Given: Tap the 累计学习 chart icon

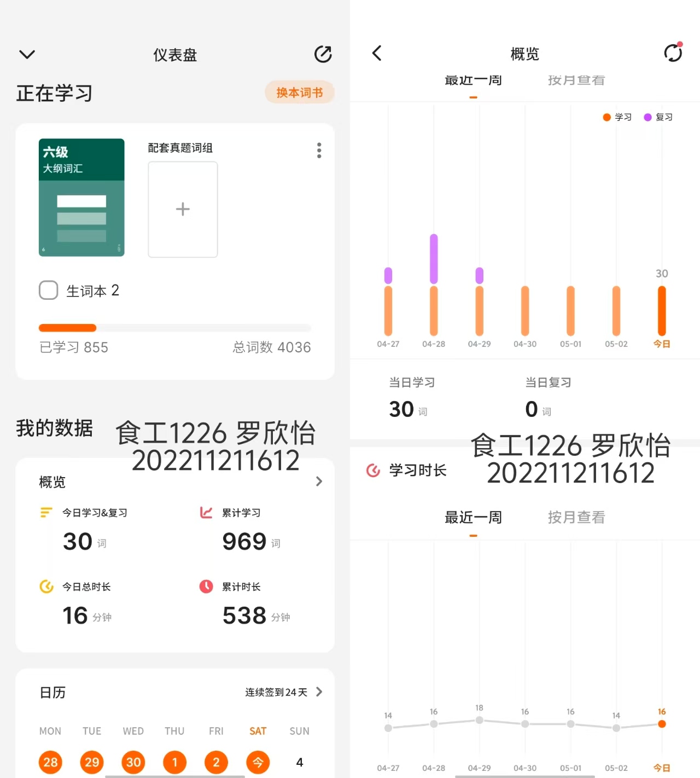Looking at the screenshot, I should pyautogui.click(x=206, y=513).
